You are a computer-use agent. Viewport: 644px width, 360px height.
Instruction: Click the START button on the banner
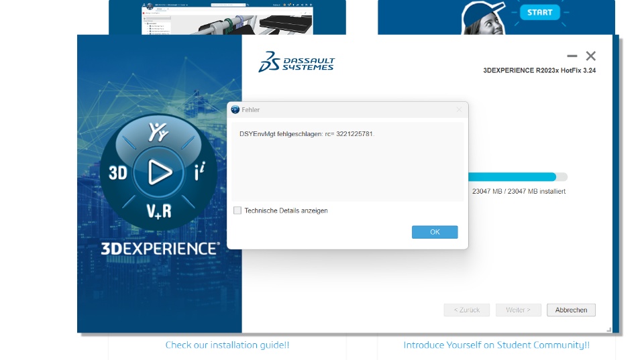point(539,12)
